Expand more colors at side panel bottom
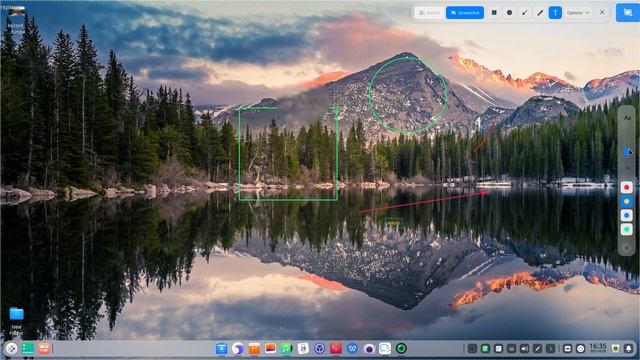 pyautogui.click(x=627, y=247)
